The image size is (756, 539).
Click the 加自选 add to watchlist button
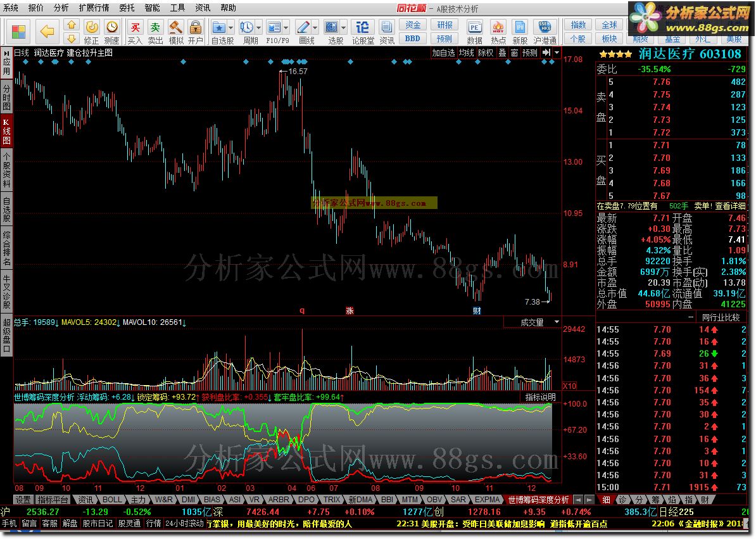pyautogui.click(x=443, y=53)
